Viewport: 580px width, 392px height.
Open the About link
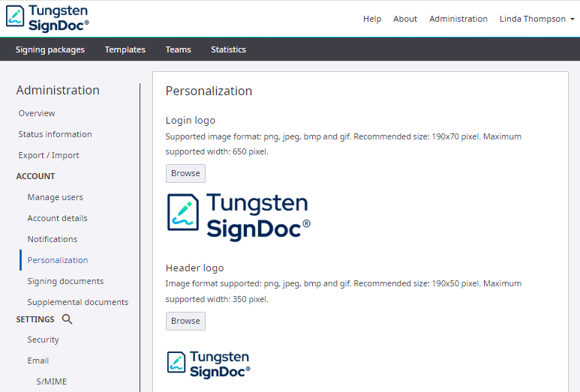tap(405, 19)
